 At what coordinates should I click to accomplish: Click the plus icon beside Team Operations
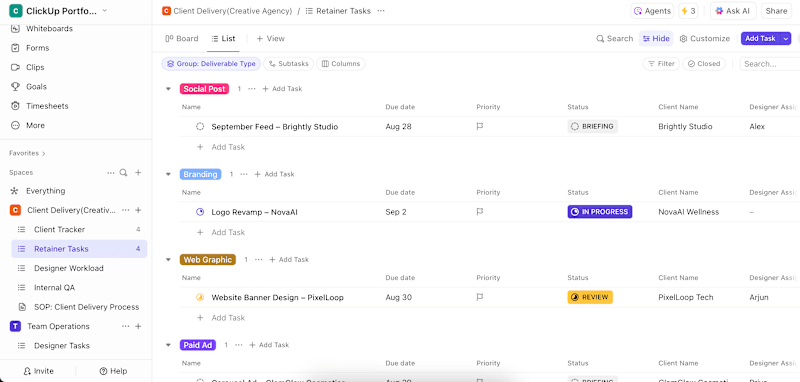(x=138, y=326)
